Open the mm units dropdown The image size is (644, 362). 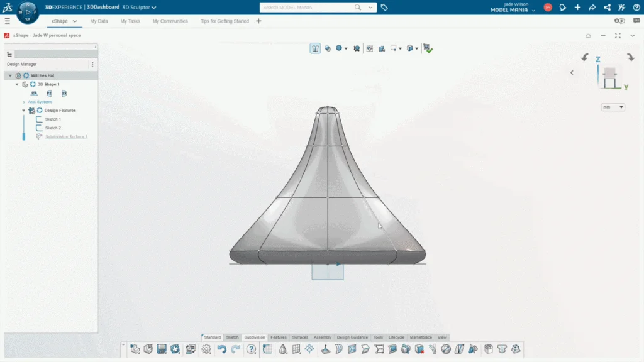[613, 107]
